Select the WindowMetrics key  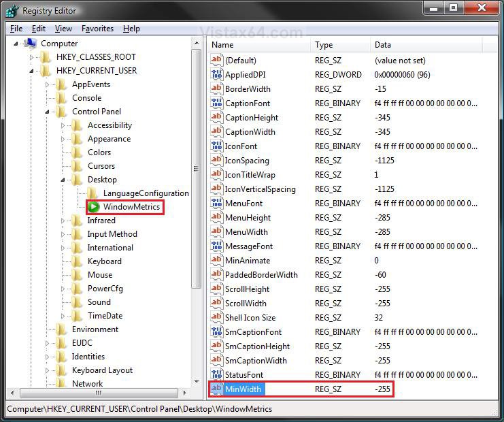(x=131, y=207)
